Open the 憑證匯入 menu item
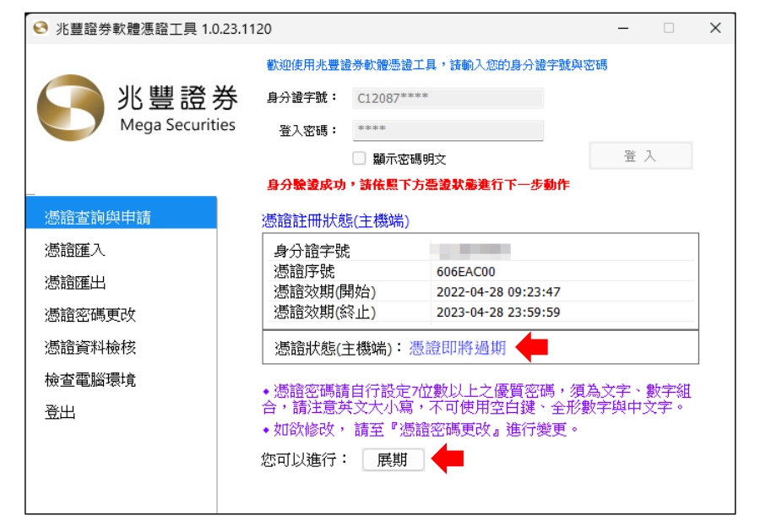The width and height of the screenshot is (760, 532). [75, 251]
